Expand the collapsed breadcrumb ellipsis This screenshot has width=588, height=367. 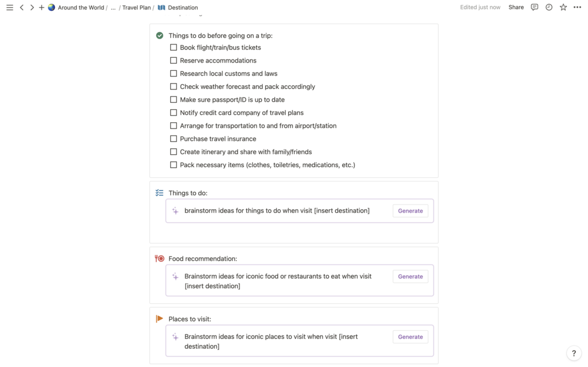coord(113,8)
